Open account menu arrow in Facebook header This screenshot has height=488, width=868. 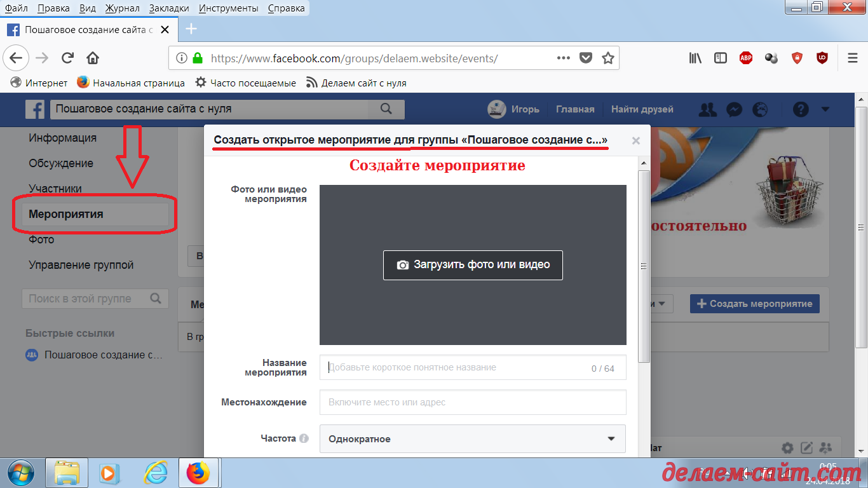click(825, 109)
